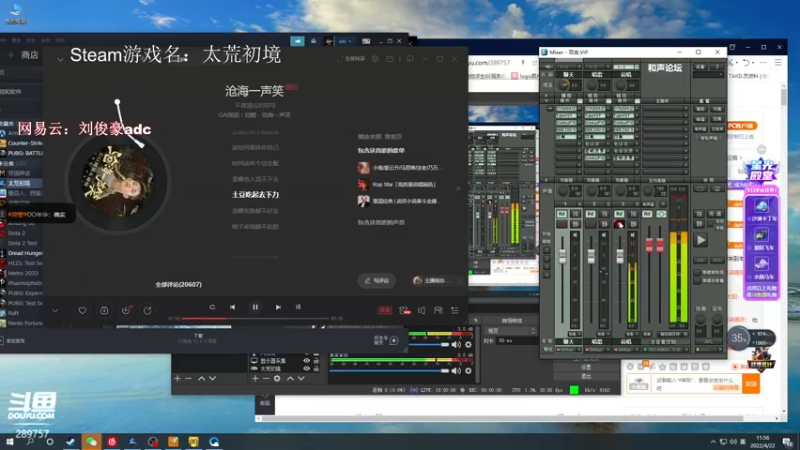Toggle the loop playback mode icon
This screenshot has height=450, width=800.
tap(212, 307)
